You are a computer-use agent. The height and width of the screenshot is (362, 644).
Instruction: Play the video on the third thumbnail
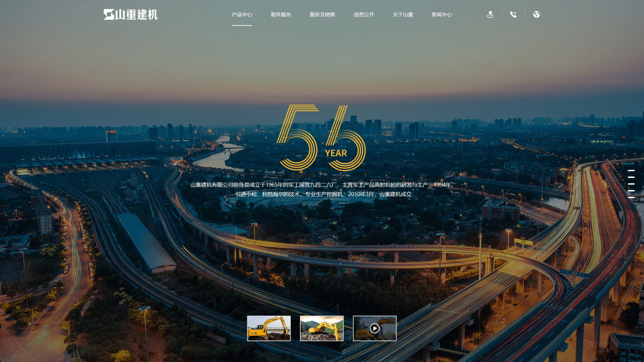pos(374,328)
